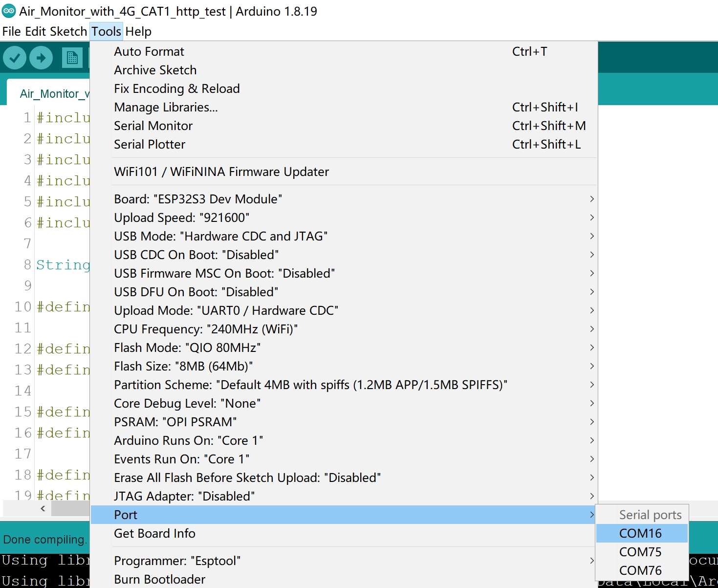The height and width of the screenshot is (588, 718).
Task: Expand Arduino Runs On Core 1 submenu
Action: [344, 440]
